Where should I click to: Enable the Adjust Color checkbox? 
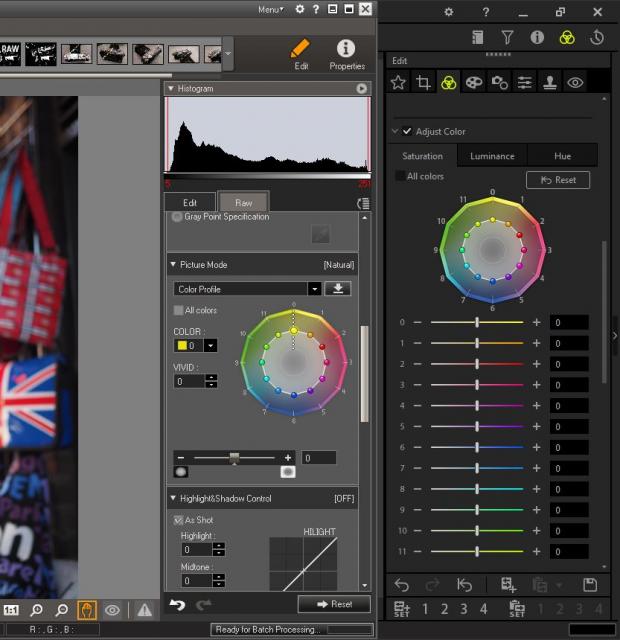point(407,131)
